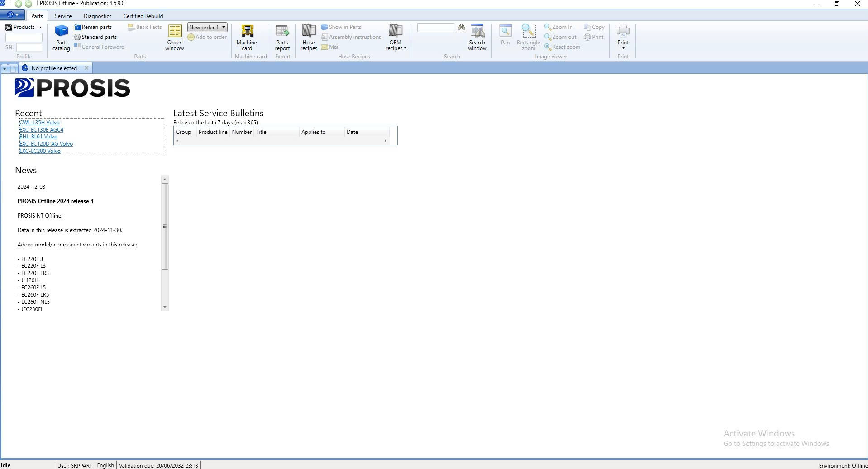Open the Certified Rebuild tab
The height and width of the screenshot is (469, 868).
point(143,16)
